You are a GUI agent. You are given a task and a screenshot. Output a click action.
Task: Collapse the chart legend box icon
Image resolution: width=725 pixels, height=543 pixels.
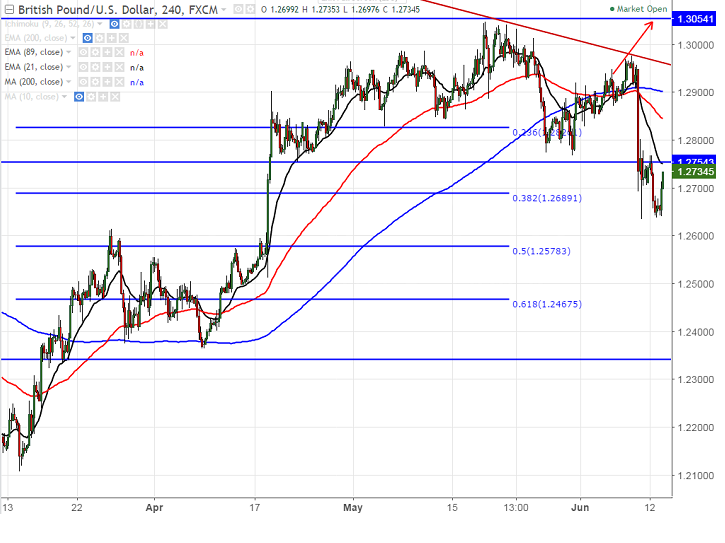(x=9, y=9)
